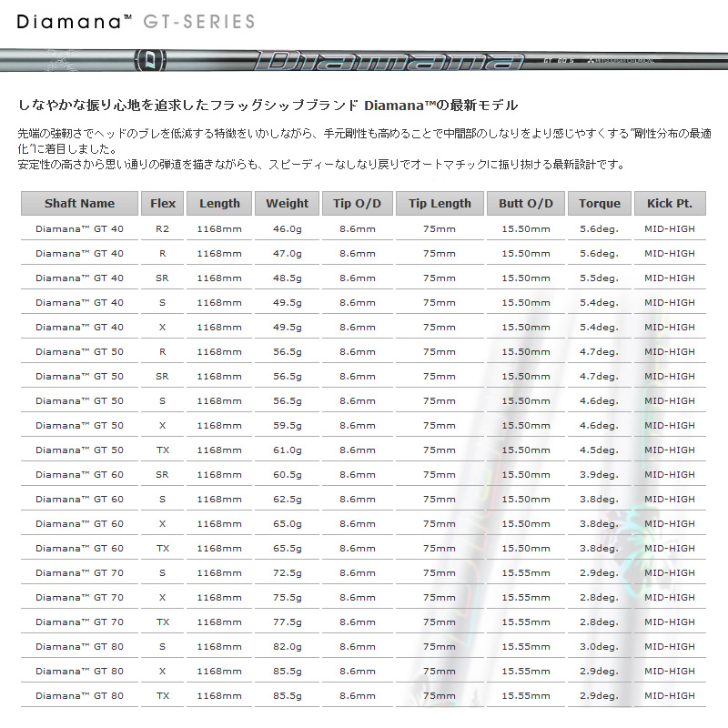
Task: Click the 1168mm length in GT 40 R2 row
Action: click(x=219, y=229)
